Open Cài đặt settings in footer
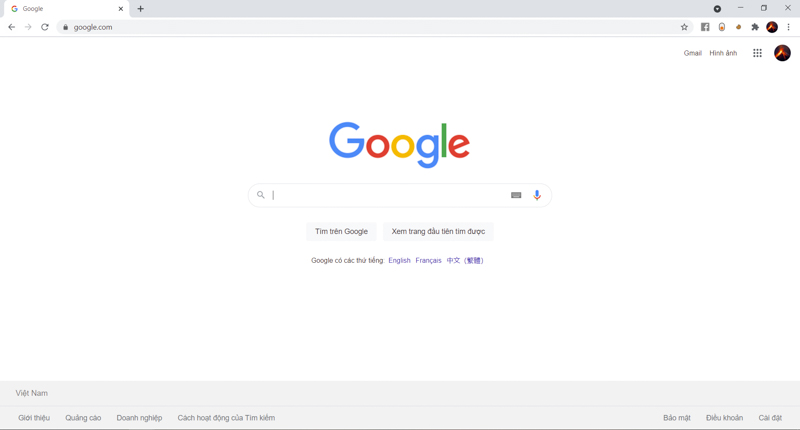The width and height of the screenshot is (800, 430). pyautogui.click(x=770, y=418)
